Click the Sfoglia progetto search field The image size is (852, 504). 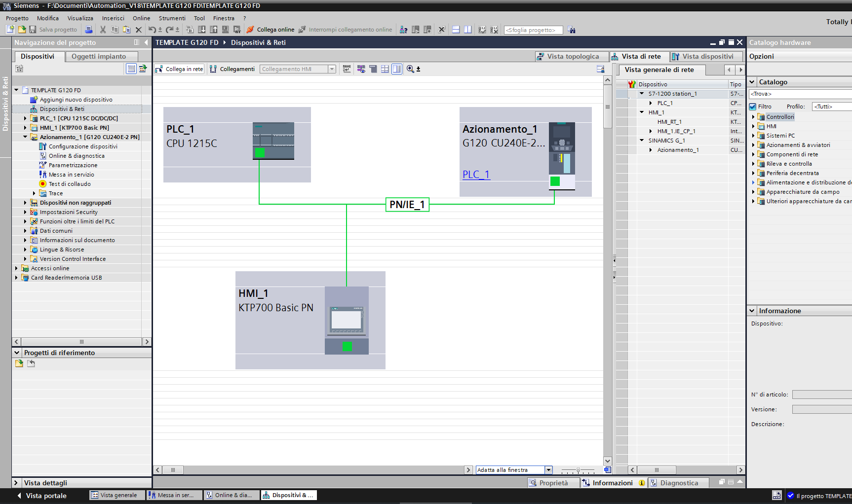(x=533, y=30)
